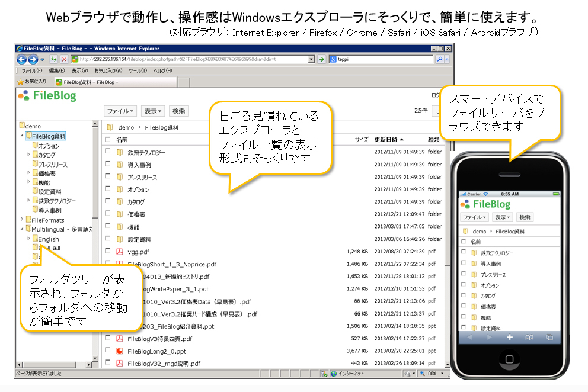This screenshot has width=588, height=392.
Task: Click the PDF icon next to vgg.pdf
Action: [x=119, y=252]
